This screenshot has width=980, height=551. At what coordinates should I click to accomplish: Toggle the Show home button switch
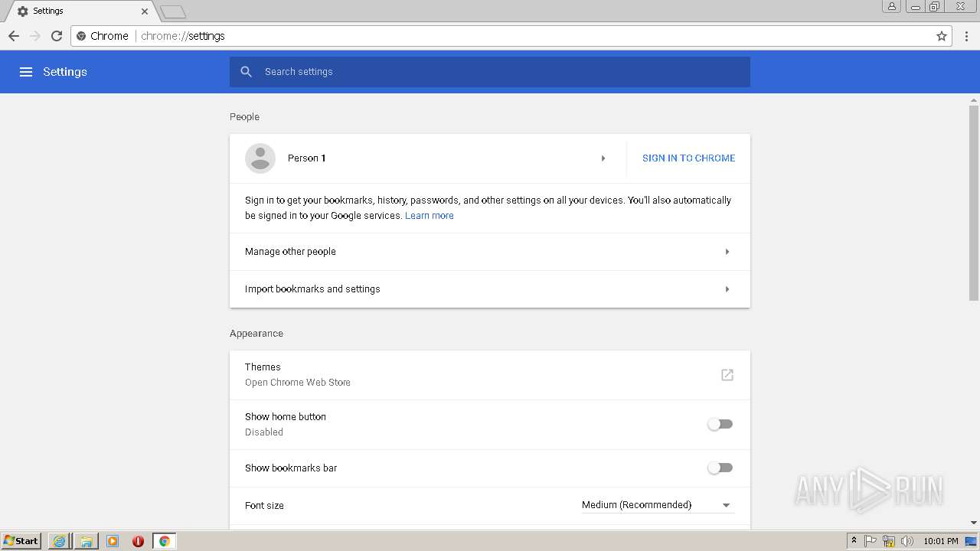click(x=720, y=424)
